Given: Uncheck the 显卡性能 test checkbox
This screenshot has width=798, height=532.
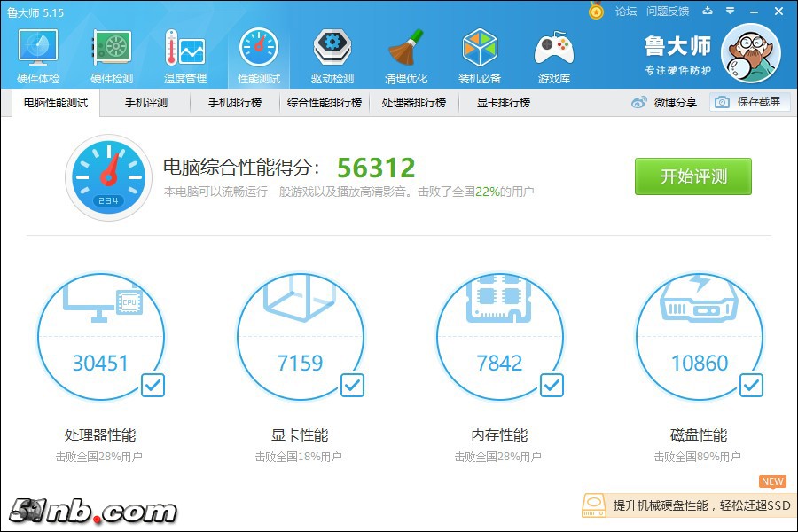Looking at the screenshot, I should click(x=352, y=385).
